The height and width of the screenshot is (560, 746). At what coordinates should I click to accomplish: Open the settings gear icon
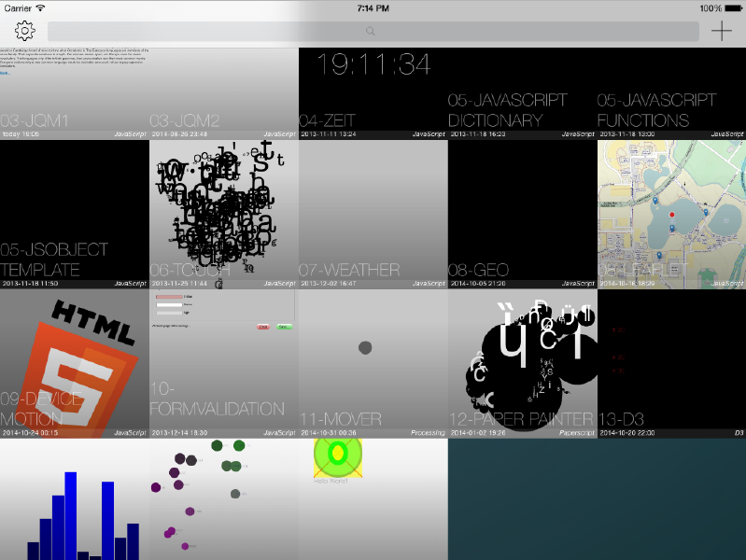[24, 31]
